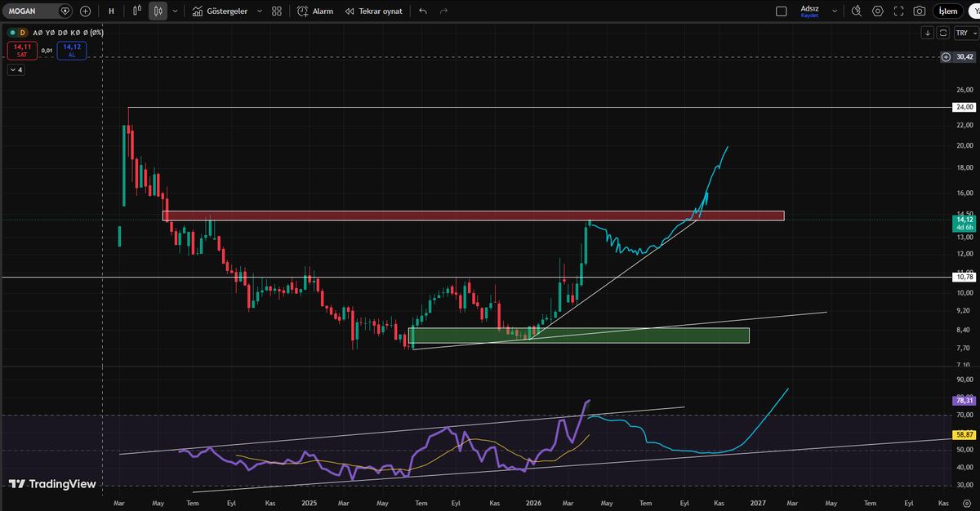Open the quick search lightning icon

coord(856,11)
